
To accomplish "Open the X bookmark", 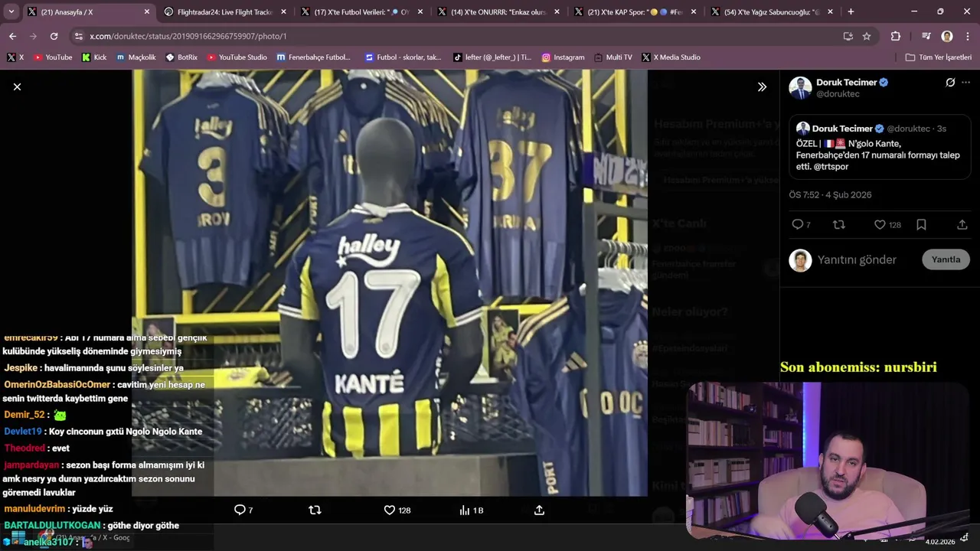I will [15, 57].
